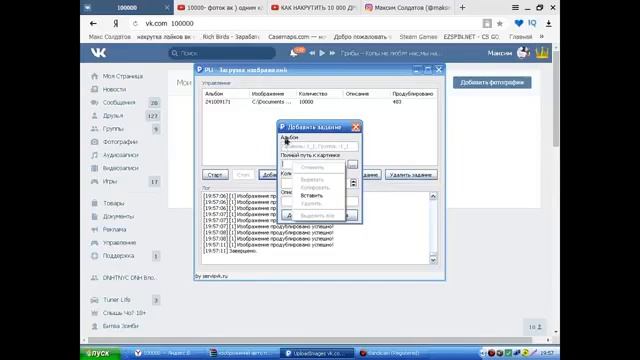Open the Максим profile avatar menu
640x360 pixels.
pos(523,53)
